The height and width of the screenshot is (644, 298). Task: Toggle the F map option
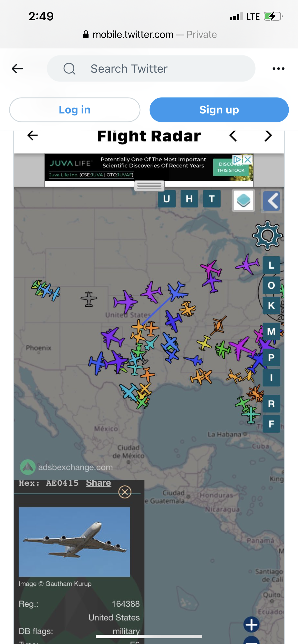click(x=271, y=424)
